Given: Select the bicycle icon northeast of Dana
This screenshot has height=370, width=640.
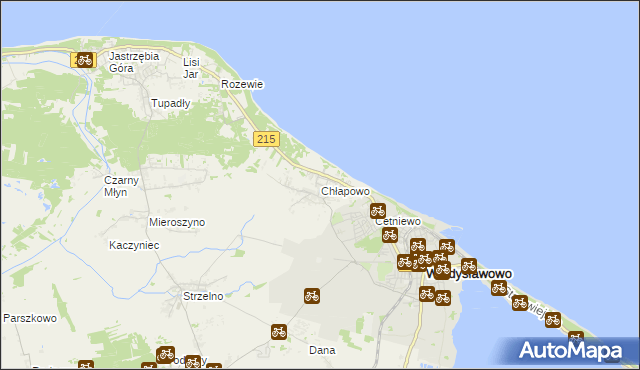Looking at the screenshot, I should tap(312, 296).
